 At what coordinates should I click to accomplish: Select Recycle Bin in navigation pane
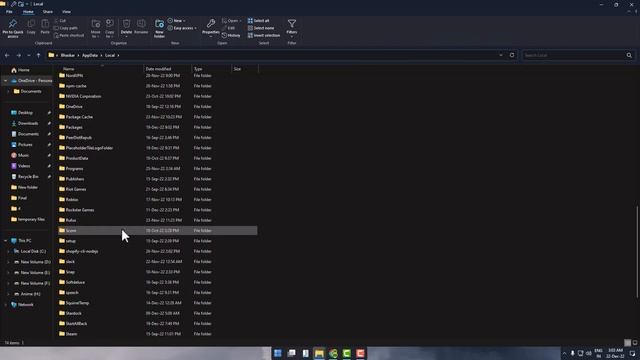tap(28, 177)
